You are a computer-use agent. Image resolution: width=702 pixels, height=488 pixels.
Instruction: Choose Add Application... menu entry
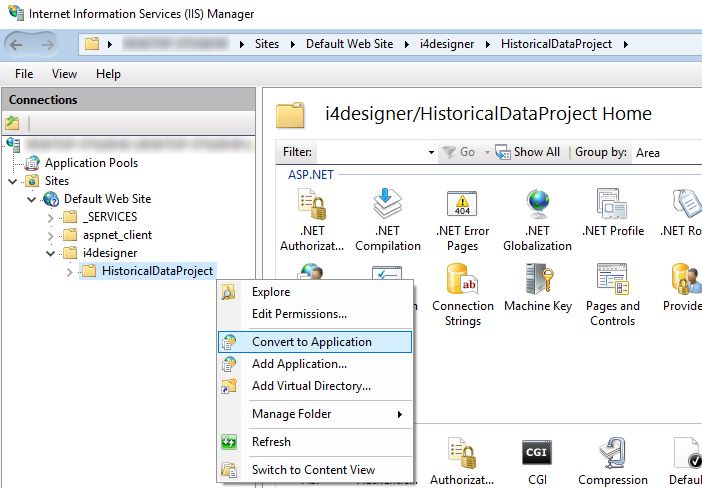coord(315,364)
